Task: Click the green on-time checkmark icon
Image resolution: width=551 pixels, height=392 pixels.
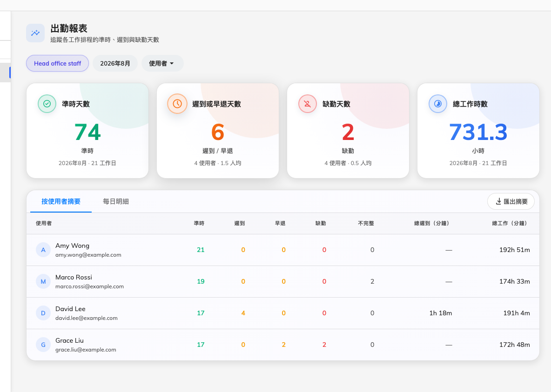Action: 47,104
